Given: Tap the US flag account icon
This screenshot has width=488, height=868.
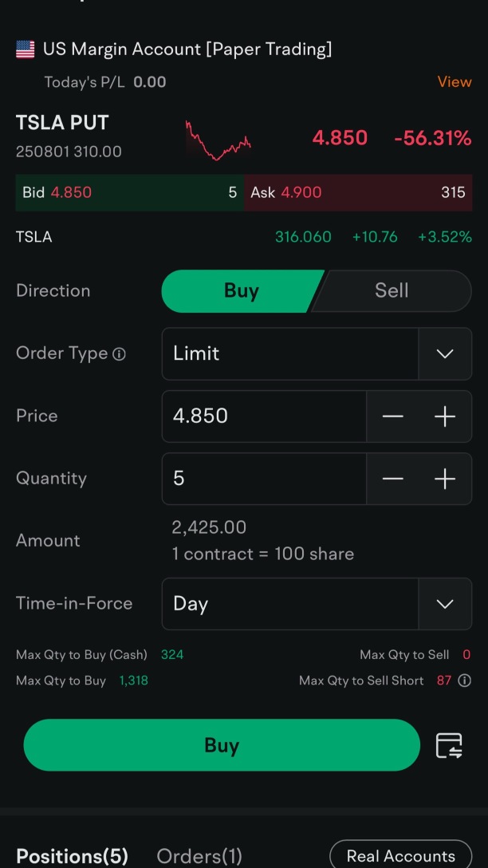Looking at the screenshot, I should (25, 49).
